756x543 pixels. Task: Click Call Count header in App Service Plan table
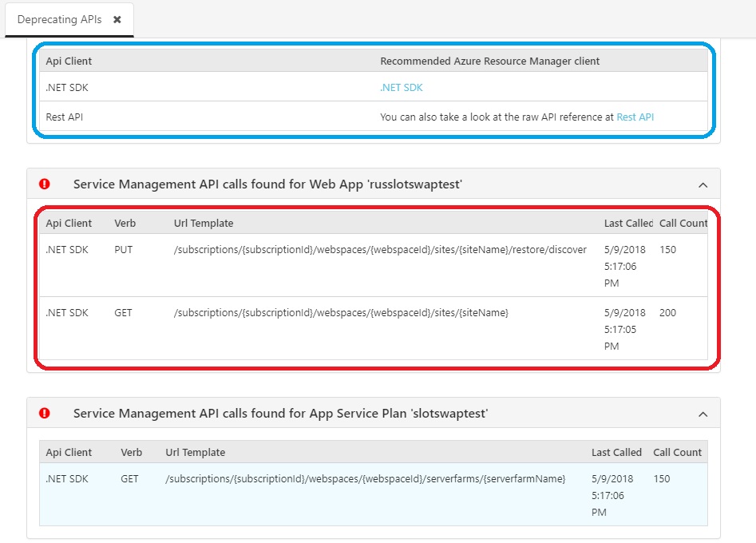point(677,453)
